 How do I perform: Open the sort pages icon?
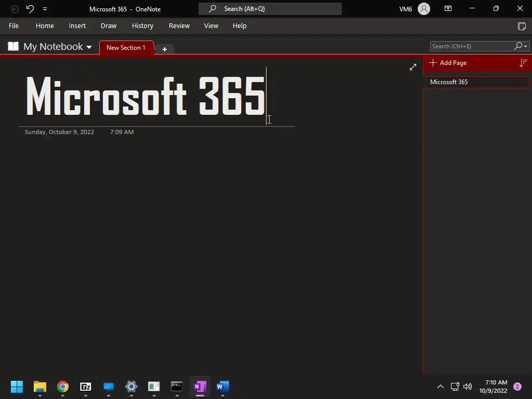(524, 63)
